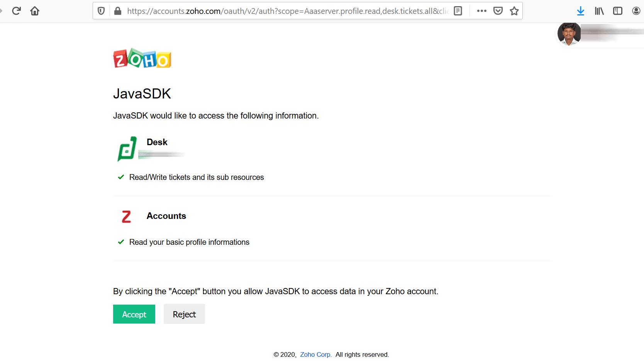Click the Reject button
The width and height of the screenshot is (644, 361).
[x=184, y=314]
